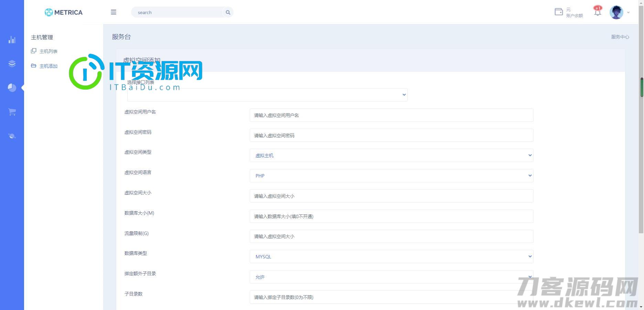
Task: Expand the user menu chevron
Action: click(628, 12)
